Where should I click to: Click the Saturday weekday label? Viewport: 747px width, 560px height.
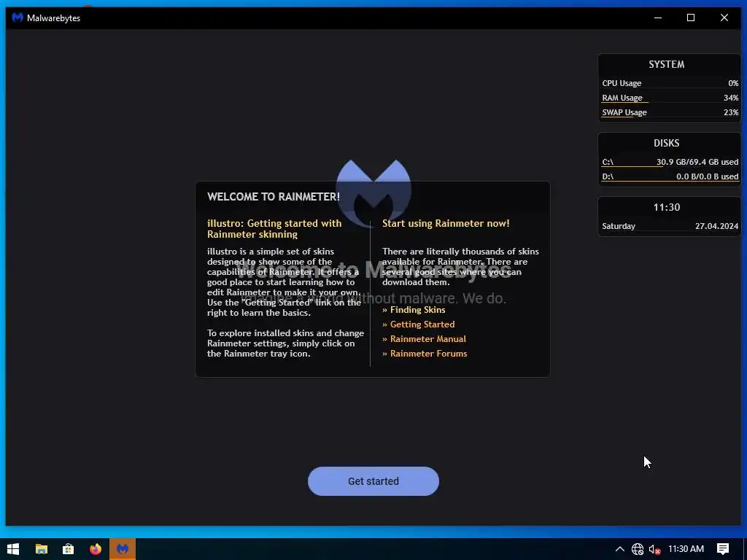click(x=619, y=226)
